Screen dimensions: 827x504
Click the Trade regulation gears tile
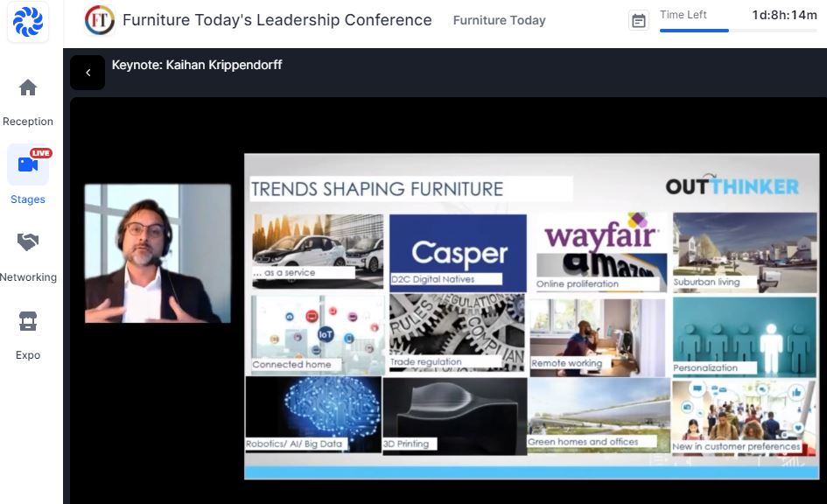pyautogui.click(x=457, y=333)
